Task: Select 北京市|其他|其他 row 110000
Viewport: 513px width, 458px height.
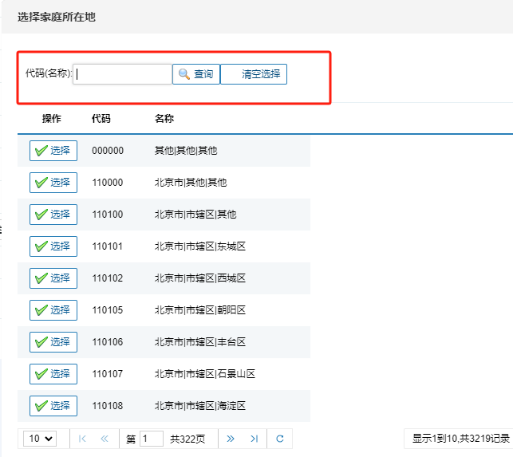Action: coord(53,182)
